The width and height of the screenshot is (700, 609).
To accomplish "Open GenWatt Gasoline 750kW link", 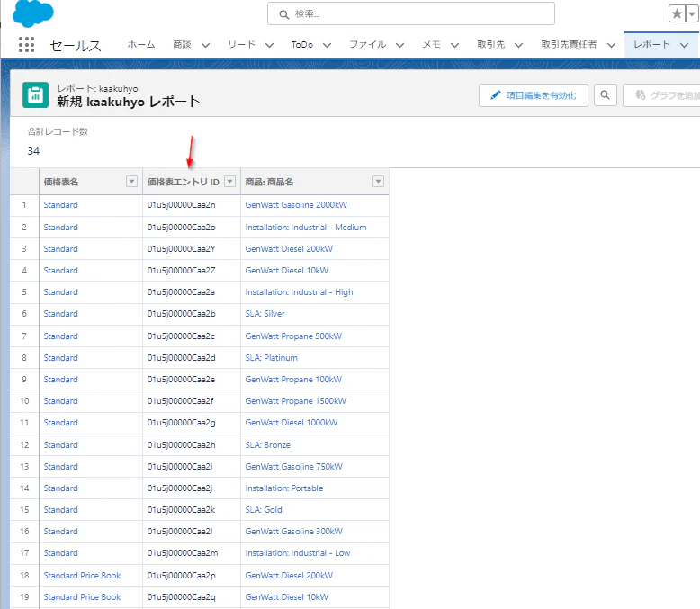I will coord(293,467).
